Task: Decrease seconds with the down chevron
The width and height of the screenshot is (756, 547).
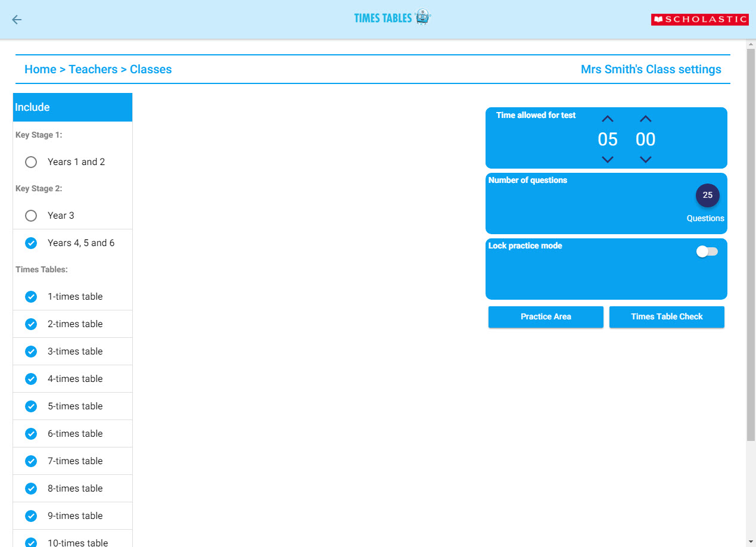Action: (645, 160)
